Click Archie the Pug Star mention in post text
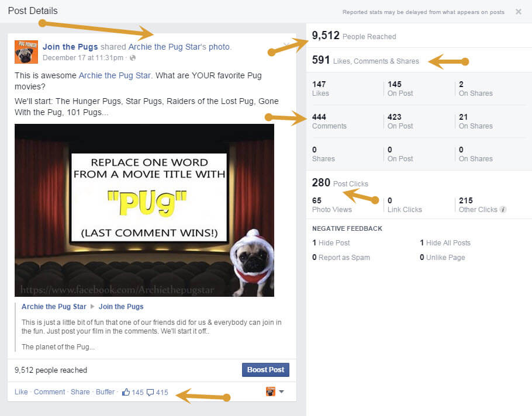The width and height of the screenshot is (532, 416). coord(115,75)
